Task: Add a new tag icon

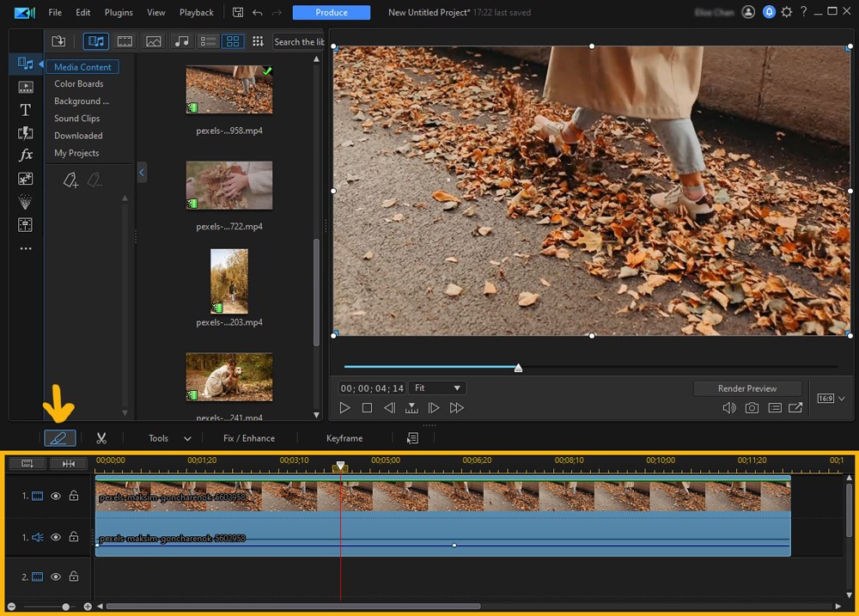Action: tap(70, 180)
